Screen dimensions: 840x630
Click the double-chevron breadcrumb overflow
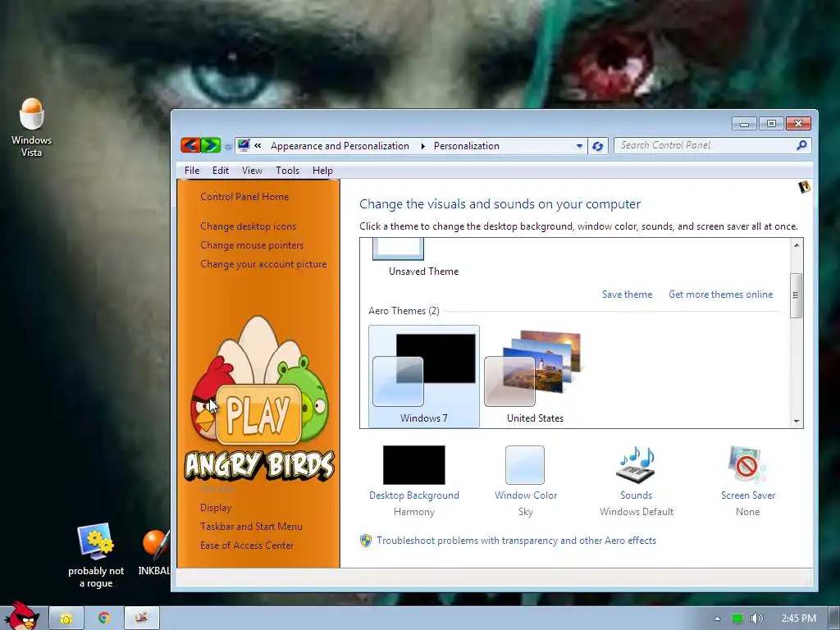[258, 146]
